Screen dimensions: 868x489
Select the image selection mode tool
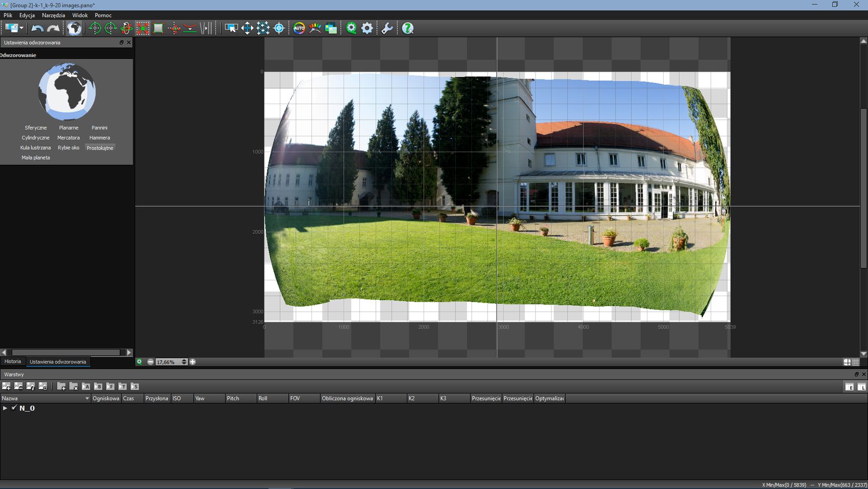[x=231, y=28]
